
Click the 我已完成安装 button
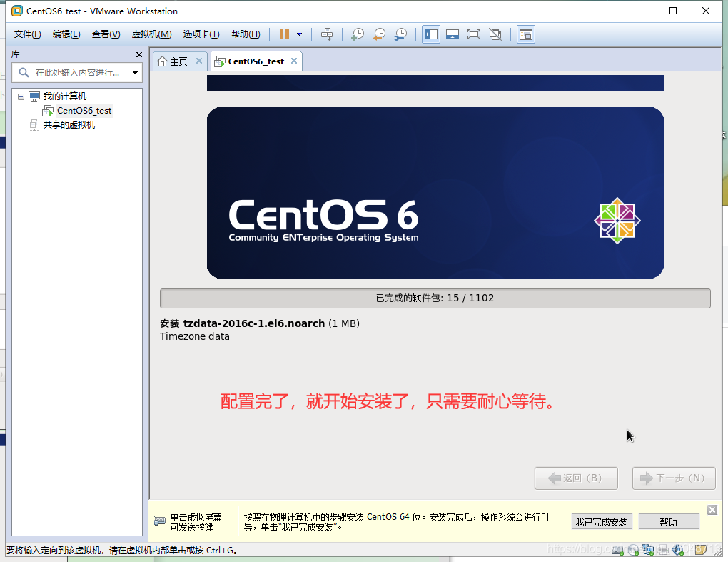click(x=601, y=521)
